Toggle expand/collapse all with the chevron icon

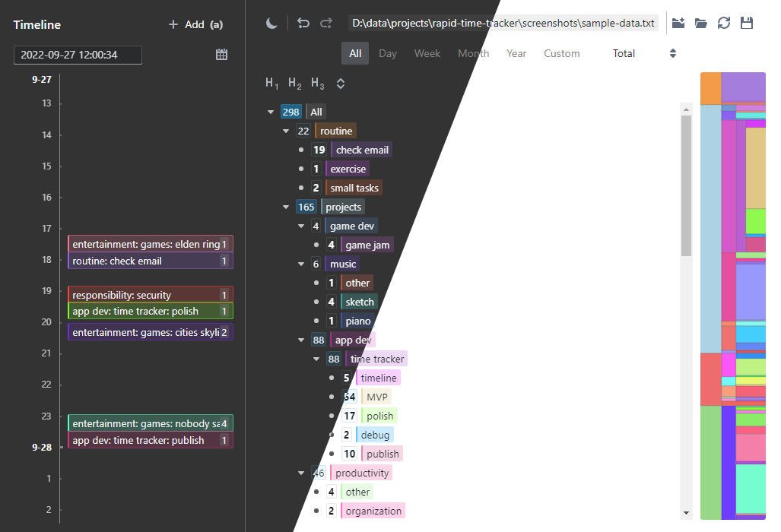point(341,84)
